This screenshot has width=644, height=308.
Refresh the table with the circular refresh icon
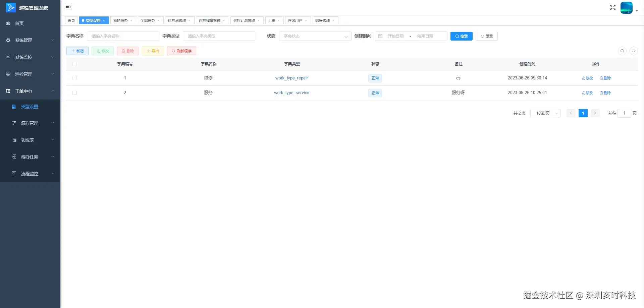[x=634, y=51]
